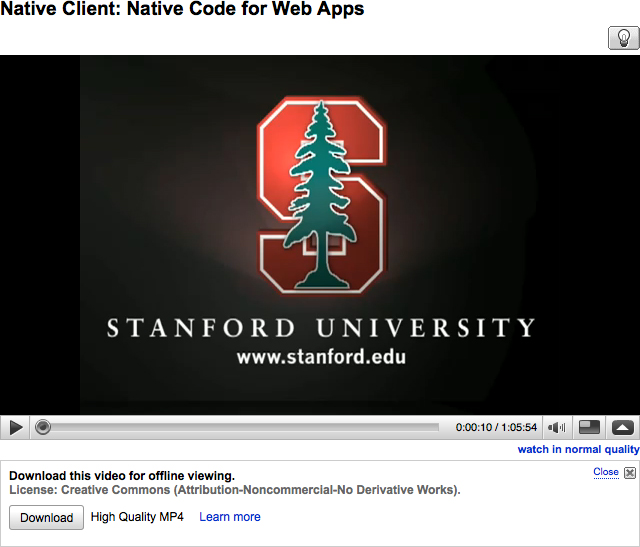
Task: Open the 'Learn more' link
Action: point(229,517)
